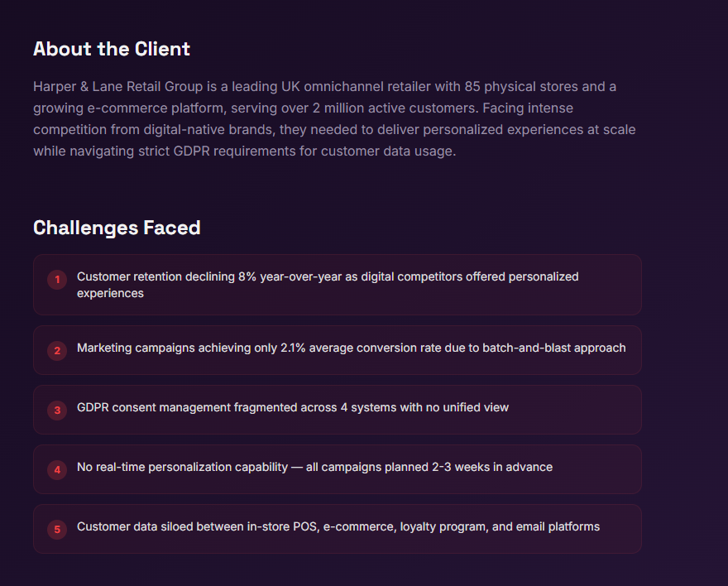Image resolution: width=728 pixels, height=586 pixels.
Task: Click the "Challenges Faced" heading
Action: (117, 228)
